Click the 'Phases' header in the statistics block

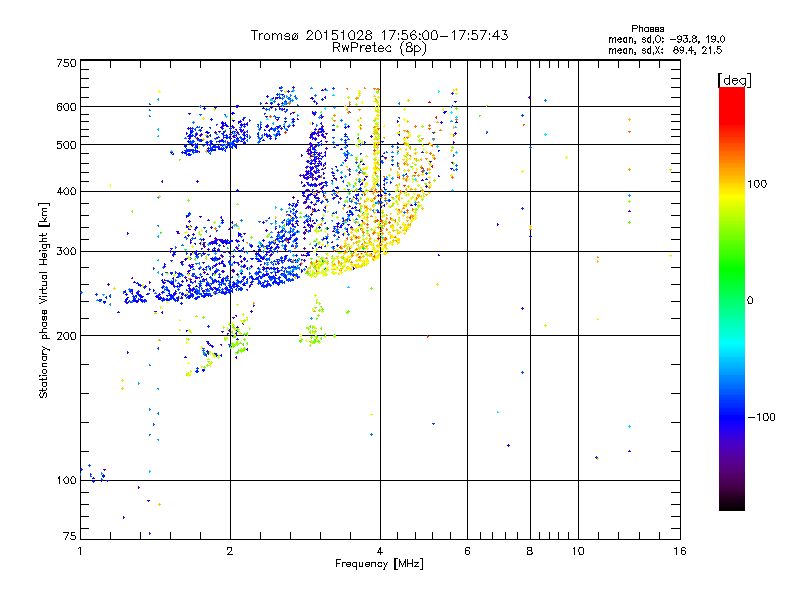tap(647, 29)
